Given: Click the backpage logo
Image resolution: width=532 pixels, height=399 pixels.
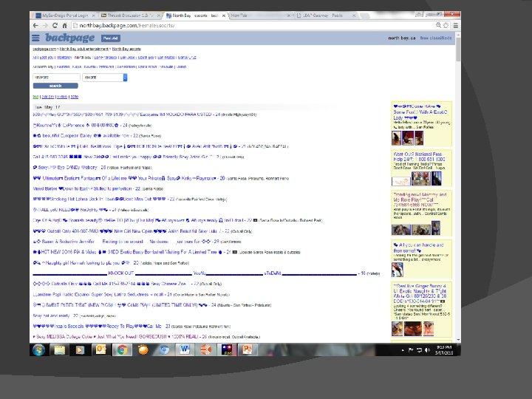Looking at the screenshot, I should [x=69, y=38].
